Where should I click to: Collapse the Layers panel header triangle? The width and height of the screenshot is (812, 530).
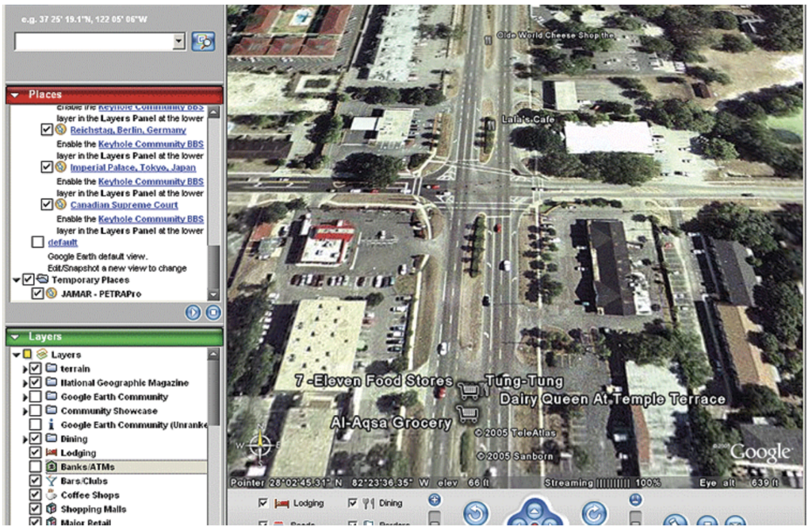point(15,336)
